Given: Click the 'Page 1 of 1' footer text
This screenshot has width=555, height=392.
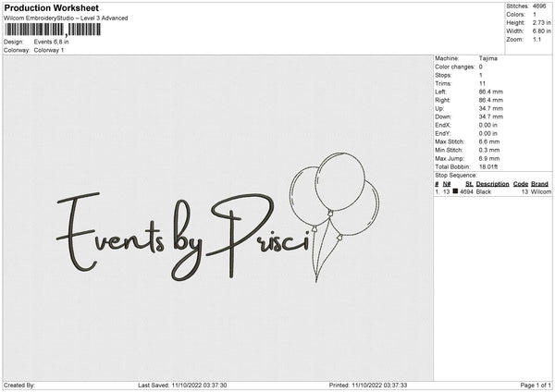Looking at the screenshot, I should coord(536,386).
